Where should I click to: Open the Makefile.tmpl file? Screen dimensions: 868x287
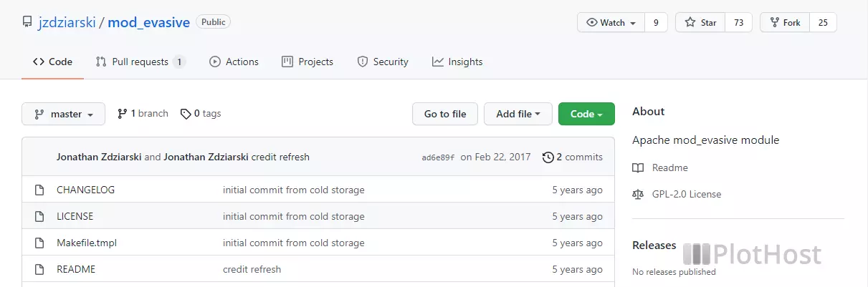pos(87,243)
